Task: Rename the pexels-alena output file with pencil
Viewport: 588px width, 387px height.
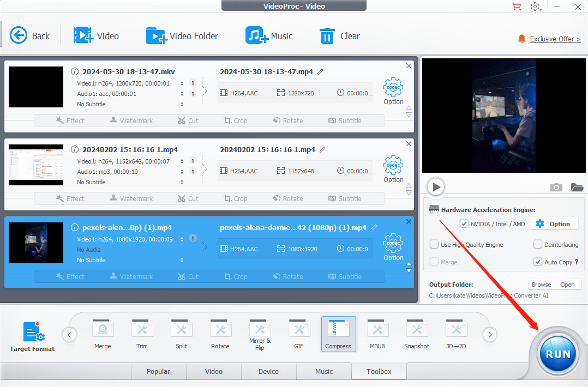Action: click(374, 227)
